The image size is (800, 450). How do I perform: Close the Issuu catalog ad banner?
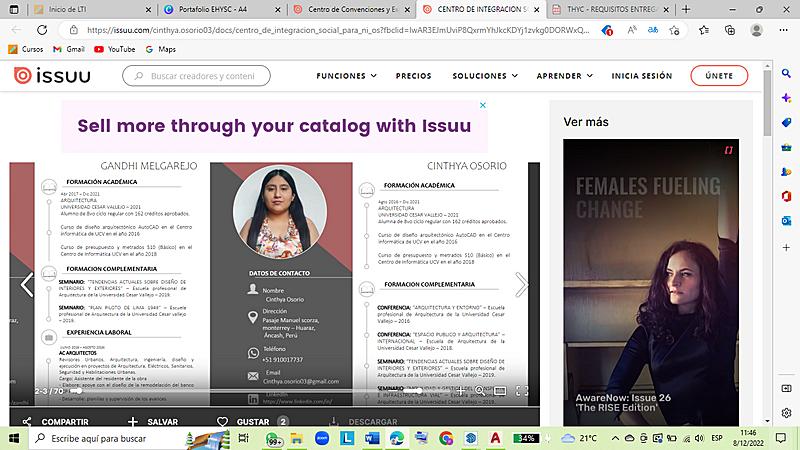click(x=483, y=105)
